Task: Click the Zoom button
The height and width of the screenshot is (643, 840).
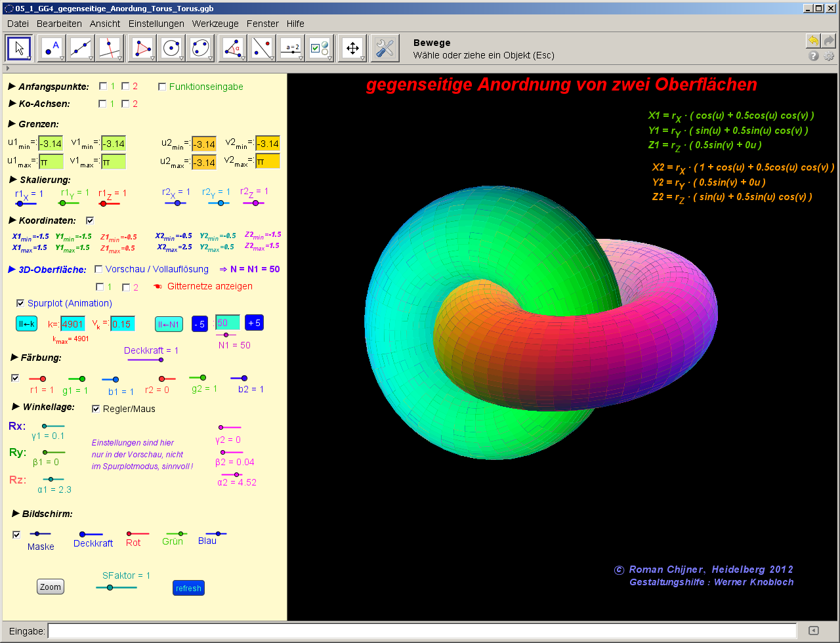Action: point(51,587)
